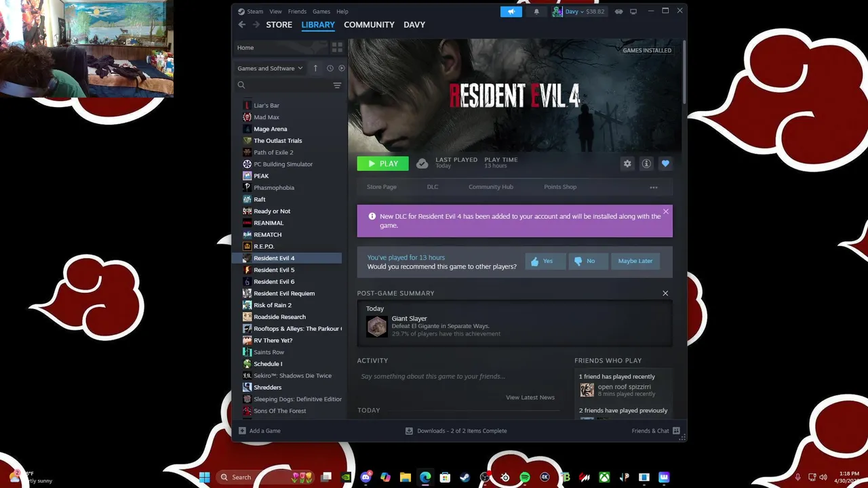Open the View menu
The width and height of the screenshot is (868, 488).
click(275, 12)
